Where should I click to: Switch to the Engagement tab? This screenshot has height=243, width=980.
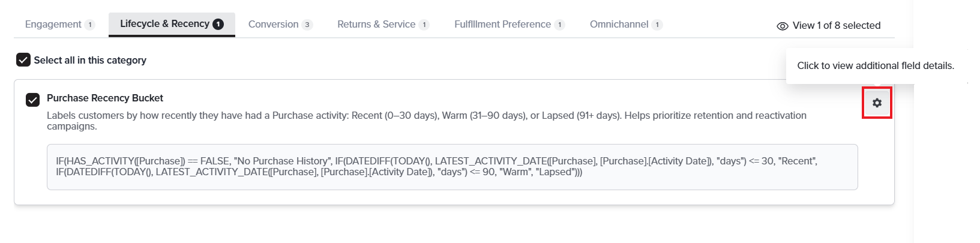(x=60, y=25)
